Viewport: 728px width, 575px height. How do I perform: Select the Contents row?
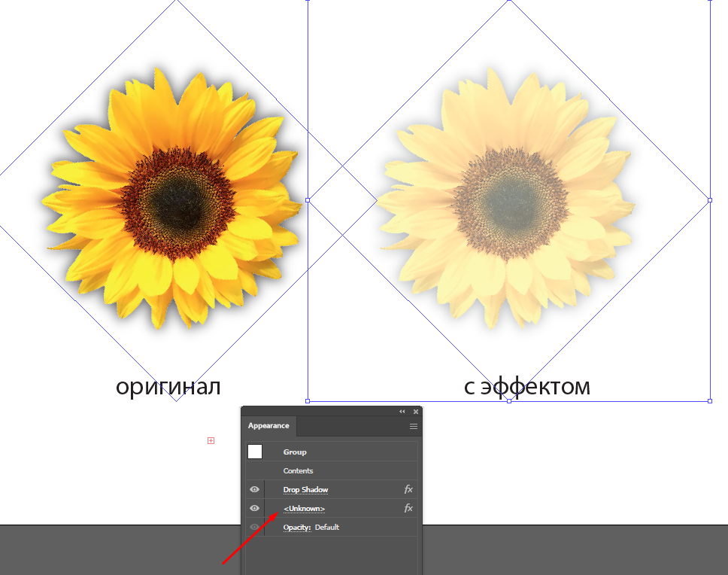pos(332,471)
